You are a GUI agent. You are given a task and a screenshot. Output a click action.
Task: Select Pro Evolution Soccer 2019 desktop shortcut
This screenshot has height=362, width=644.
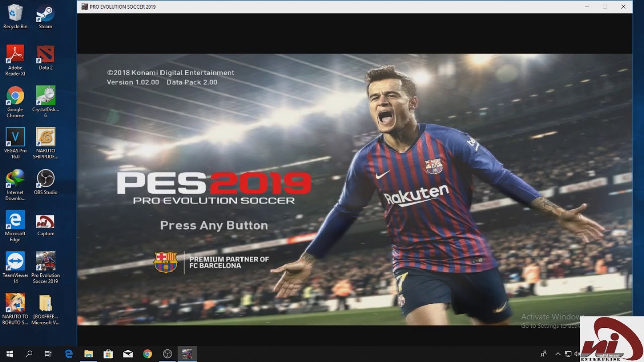pos(45,268)
